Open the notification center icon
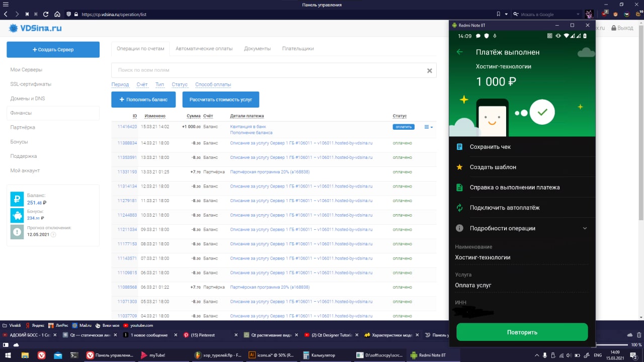 pyautogui.click(x=633, y=355)
